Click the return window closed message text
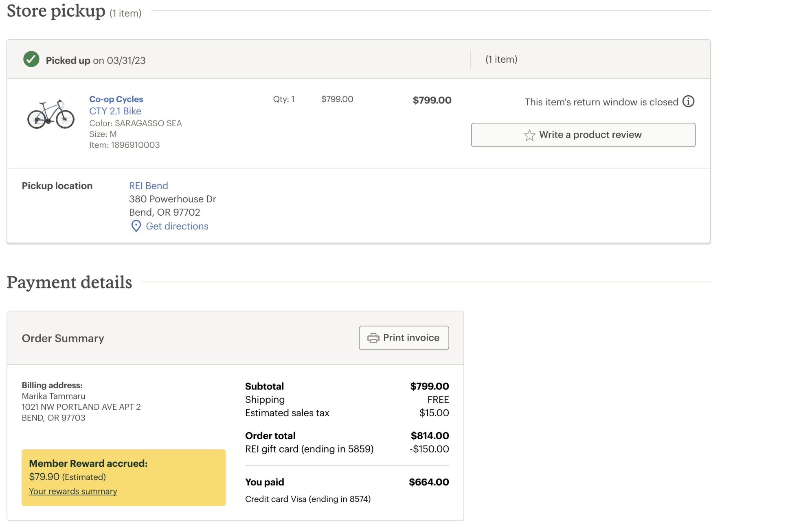The width and height of the screenshot is (812, 527). [601, 102]
